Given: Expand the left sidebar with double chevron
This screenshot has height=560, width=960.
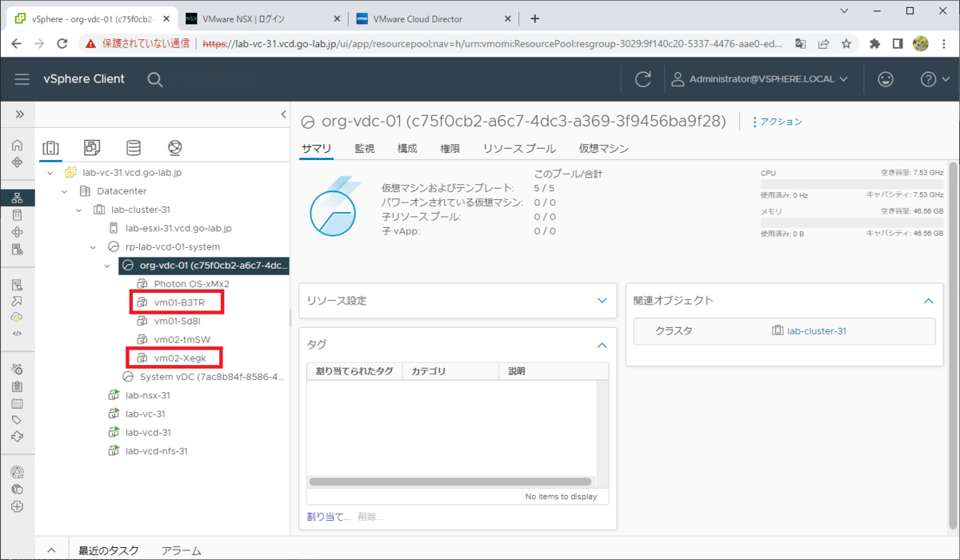Looking at the screenshot, I should point(18,114).
